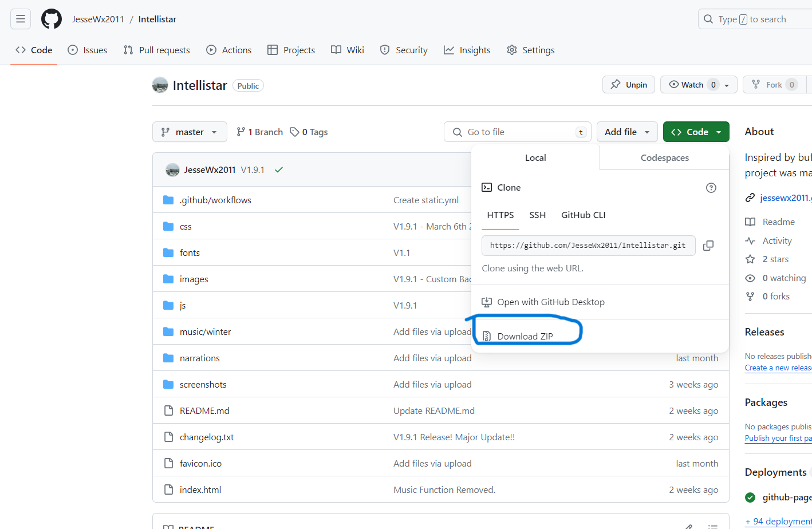This screenshot has width=812, height=529.
Task: Open the hamburger navigation menu
Action: 21,19
